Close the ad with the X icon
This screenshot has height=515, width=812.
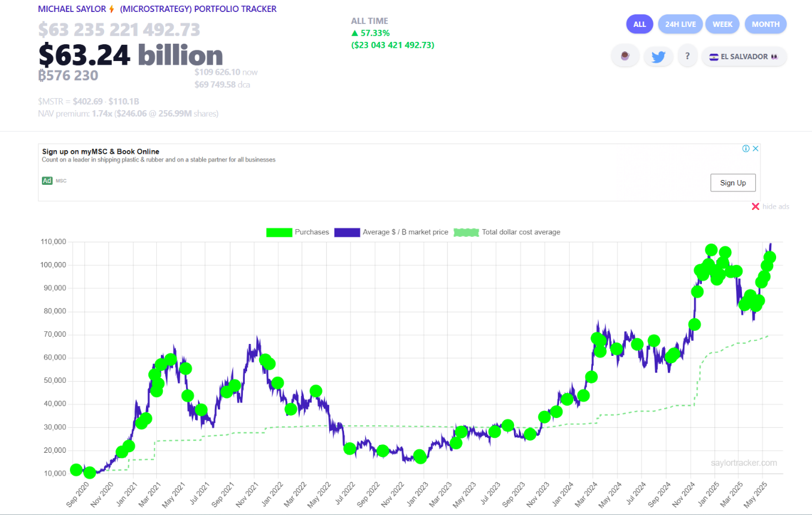(755, 148)
